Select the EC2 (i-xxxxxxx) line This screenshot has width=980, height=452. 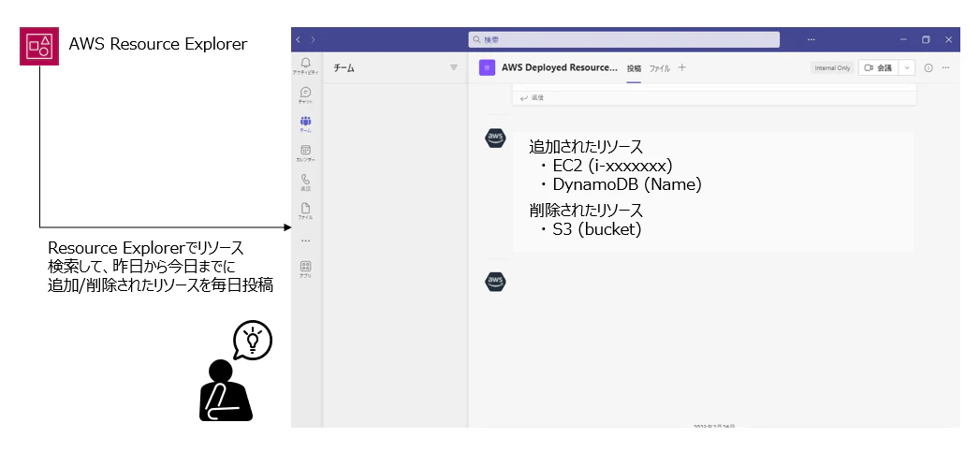tap(612, 166)
